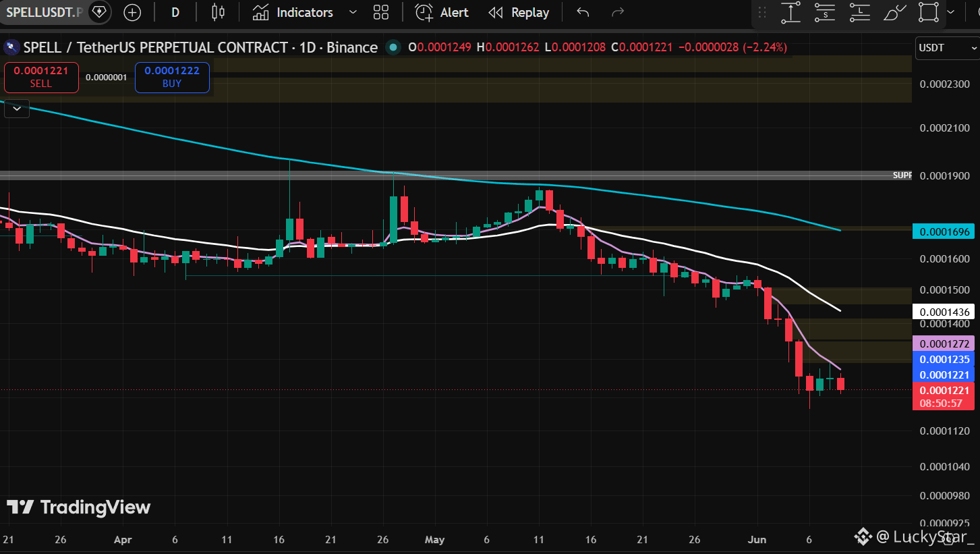Image resolution: width=980 pixels, height=554 pixels.
Task: Select the Brush drawing tool
Action: click(x=894, y=12)
